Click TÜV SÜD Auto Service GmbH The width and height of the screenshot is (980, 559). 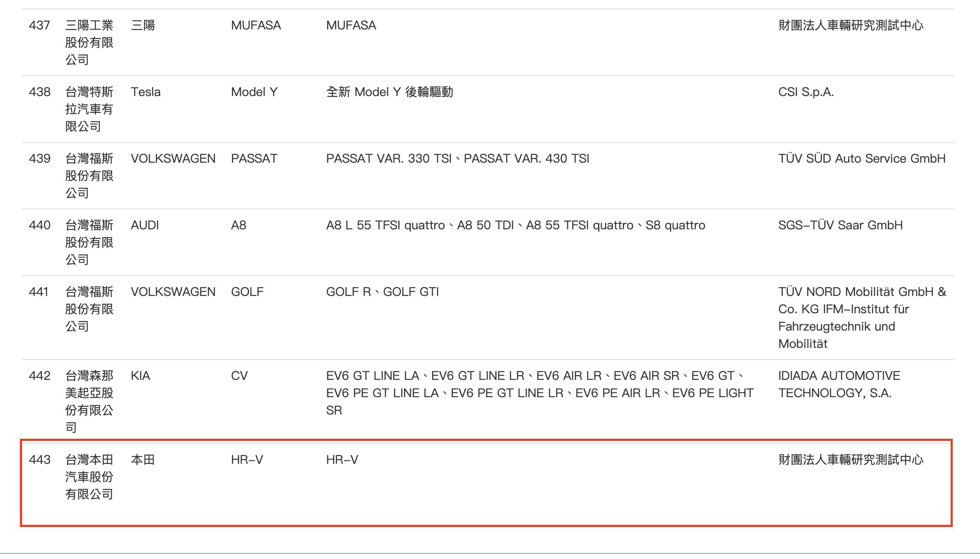pos(862,158)
